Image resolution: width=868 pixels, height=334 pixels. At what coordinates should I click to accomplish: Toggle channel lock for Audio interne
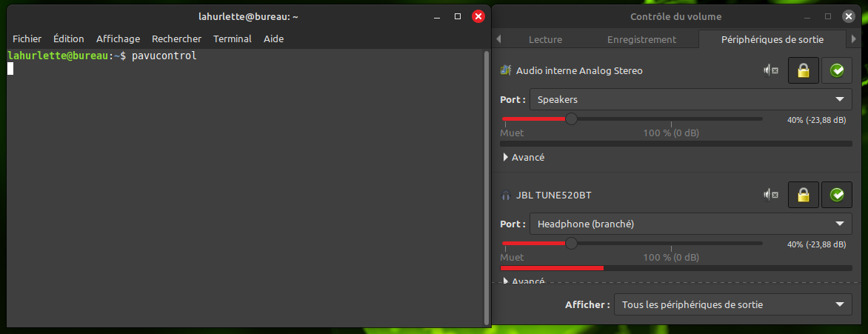tap(803, 71)
